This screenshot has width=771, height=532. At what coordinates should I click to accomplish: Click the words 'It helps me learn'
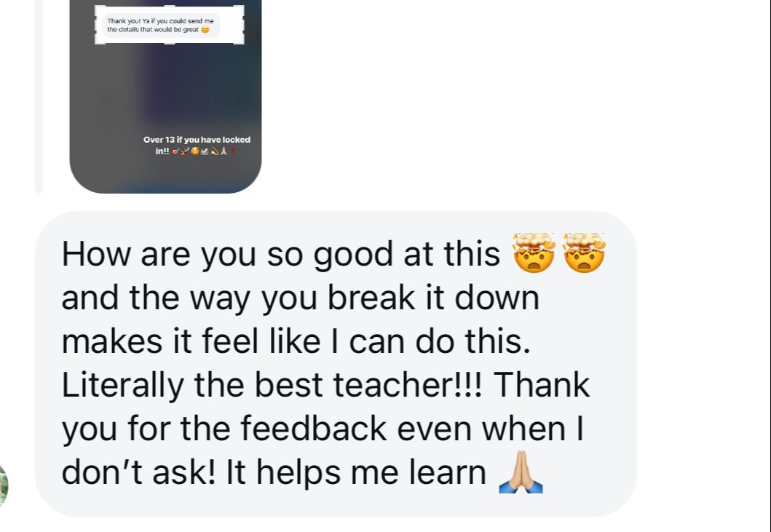(x=356, y=472)
